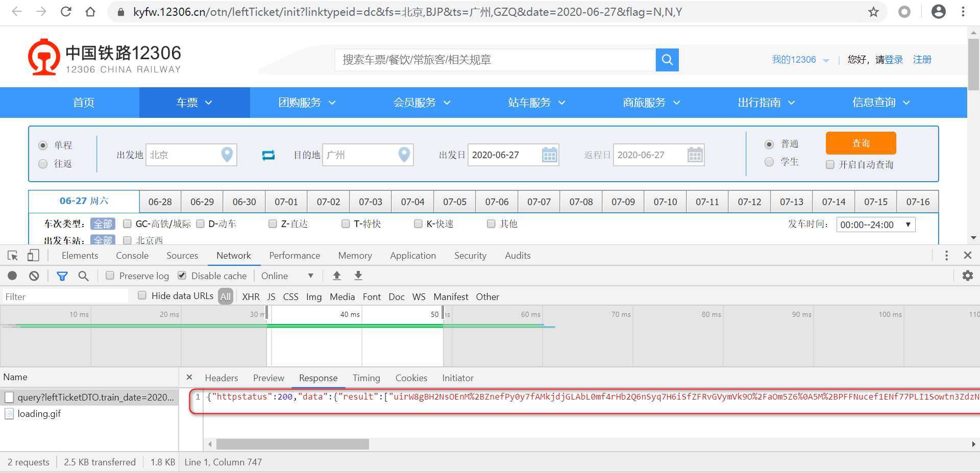Screen dimensions: 980x473
Task: Pick destination station with location pin icon
Action: pos(404,155)
